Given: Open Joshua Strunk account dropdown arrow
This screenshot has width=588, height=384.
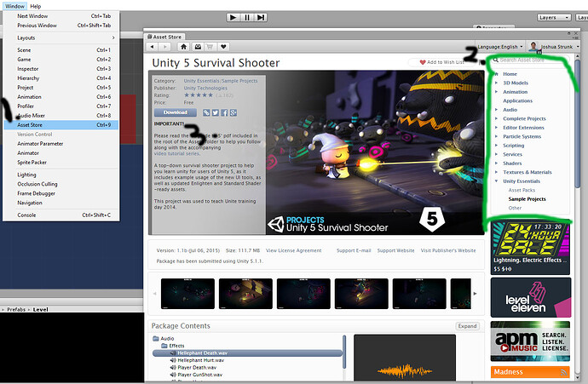Looking at the screenshot, I should point(578,47).
